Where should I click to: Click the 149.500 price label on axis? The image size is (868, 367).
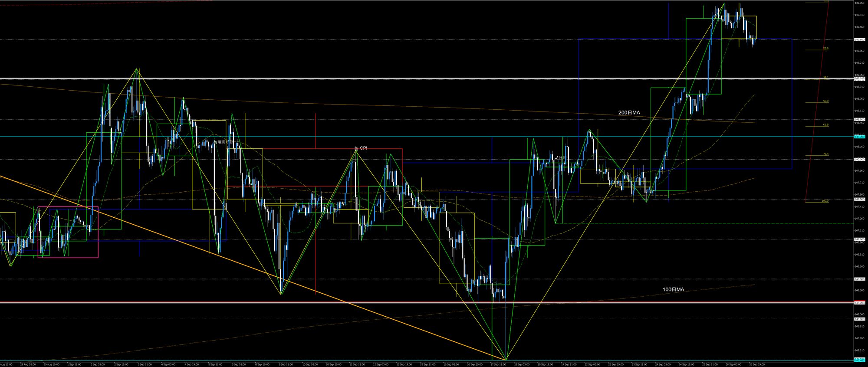tap(859, 39)
